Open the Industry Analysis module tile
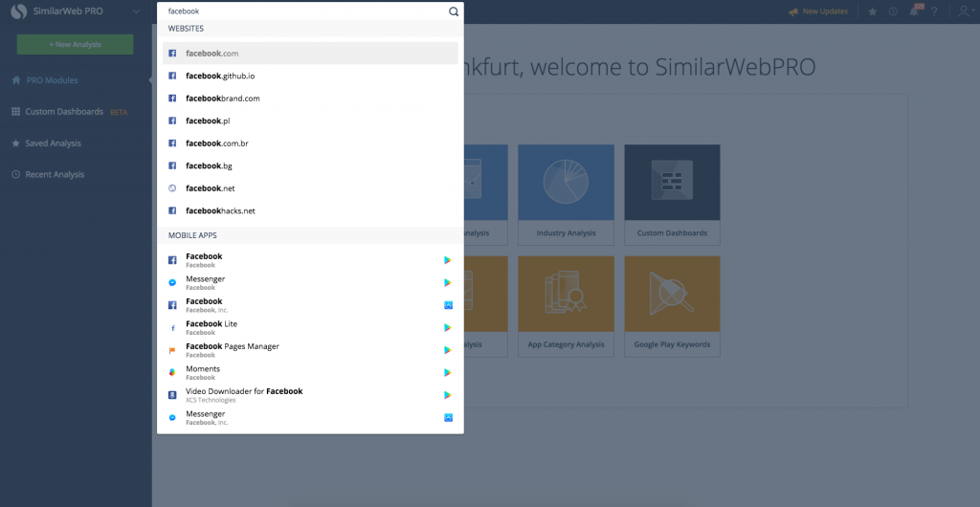Image resolution: width=980 pixels, height=507 pixels. click(x=566, y=195)
